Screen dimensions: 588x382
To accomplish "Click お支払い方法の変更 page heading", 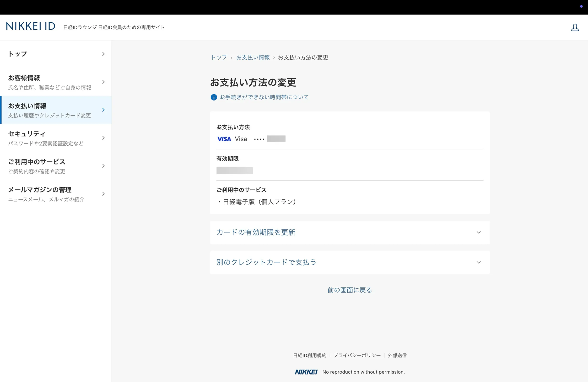I will (x=253, y=82).
